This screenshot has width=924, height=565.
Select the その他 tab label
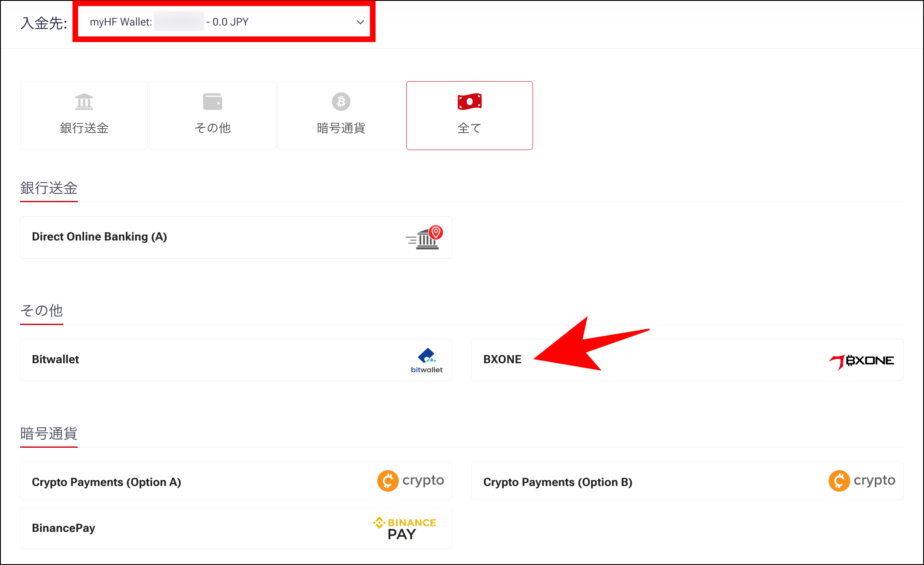(213, 128)
